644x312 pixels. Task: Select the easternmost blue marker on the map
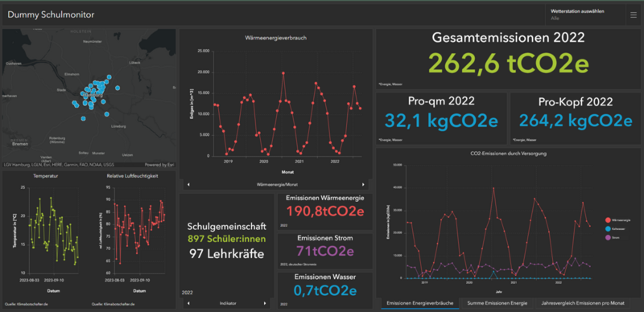pyautogui.click(x=118, y=88)
